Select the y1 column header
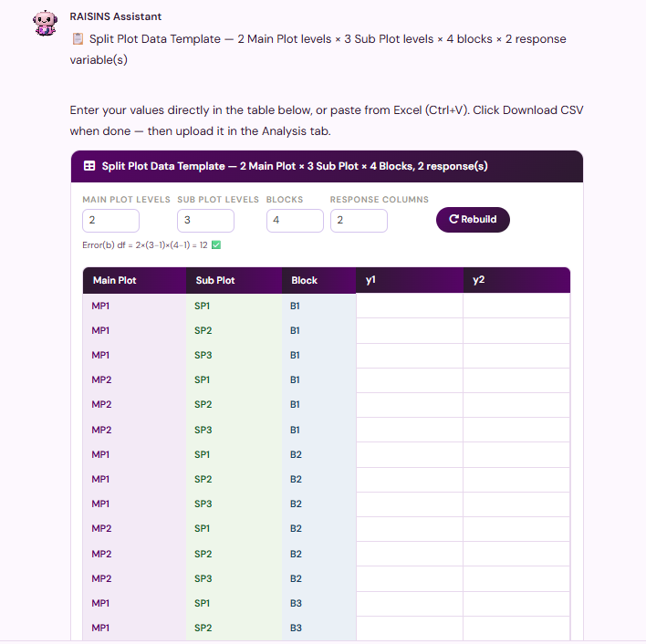Viewport: 646px width, 644px height. pyautogui.click(x=410, y=280)
